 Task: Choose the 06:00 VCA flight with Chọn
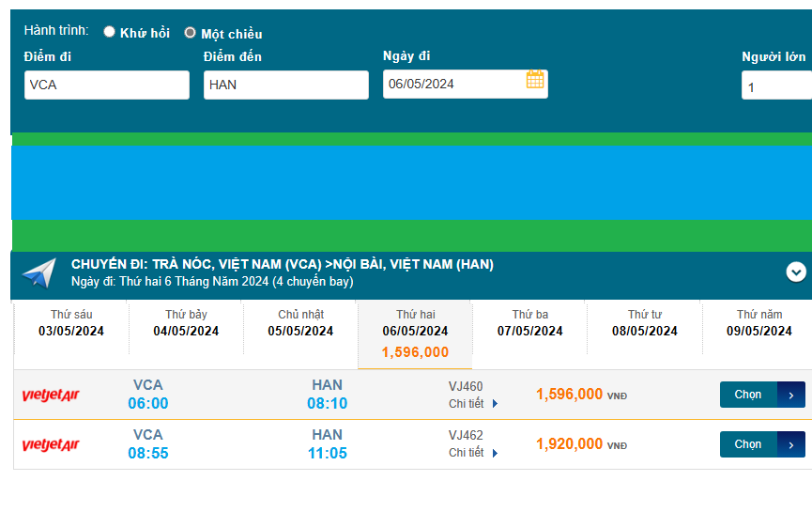[x=749, y=395]
